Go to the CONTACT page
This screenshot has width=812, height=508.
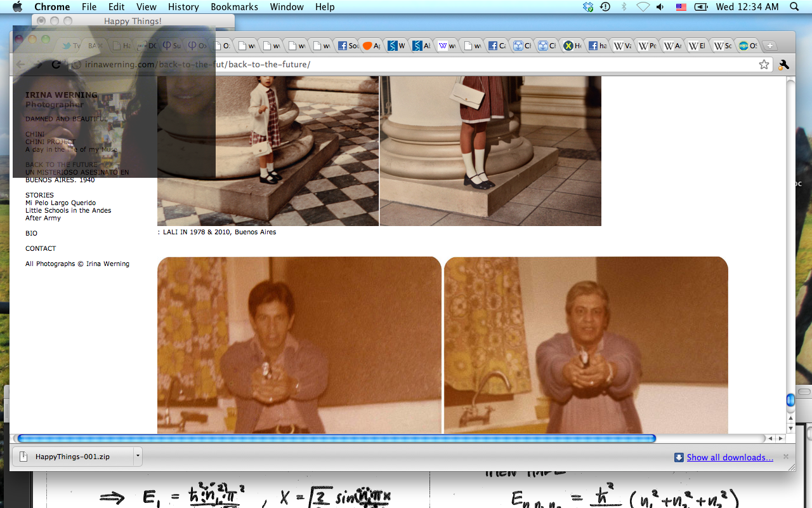41,248
